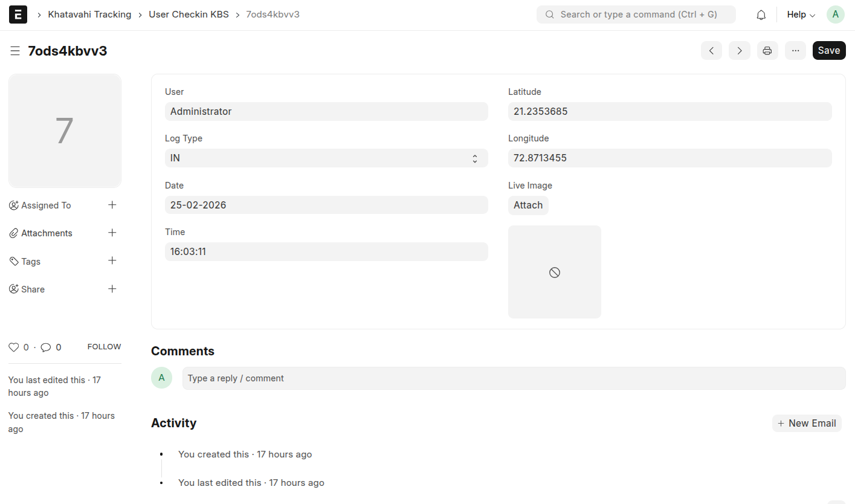Screen dimensions: 855x504
Task: Share the document via the Share plus icon
Action: (112, 289)
